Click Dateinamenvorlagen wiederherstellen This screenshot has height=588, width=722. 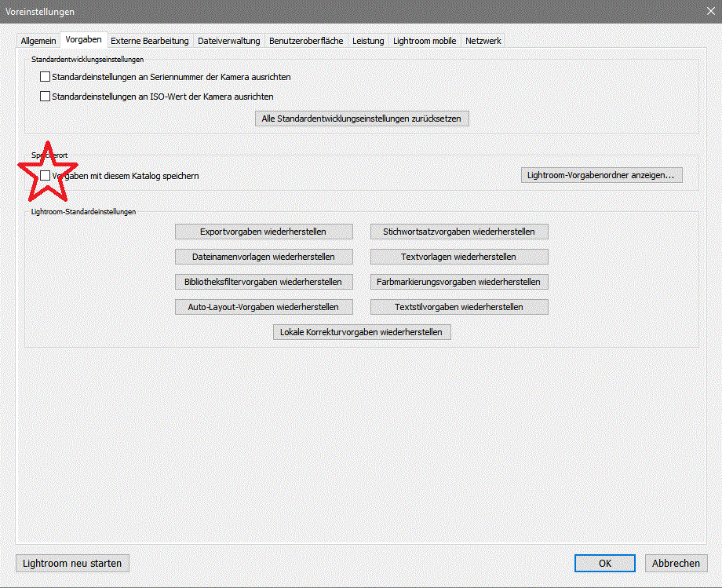pyautogui.click(x=264, y=257)
